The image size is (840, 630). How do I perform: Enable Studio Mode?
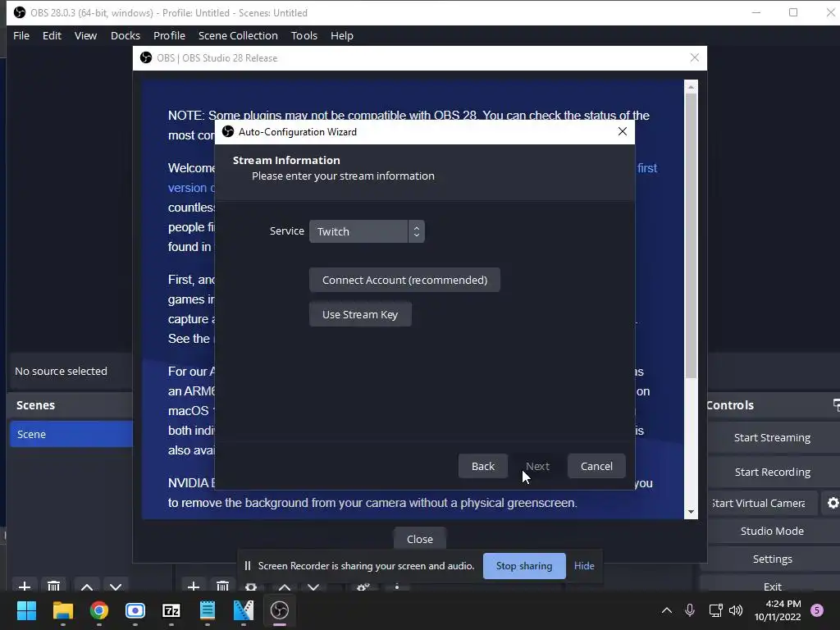click(772, 531)
